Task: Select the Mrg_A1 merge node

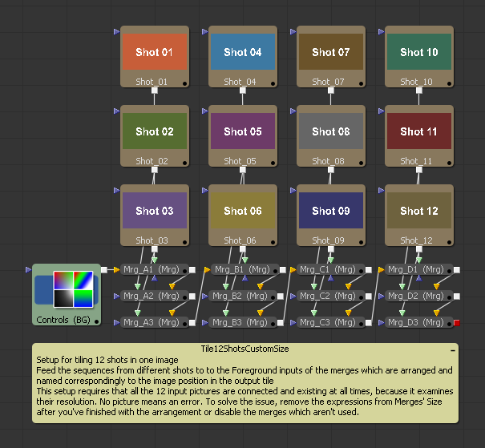Action: point(155,270)
